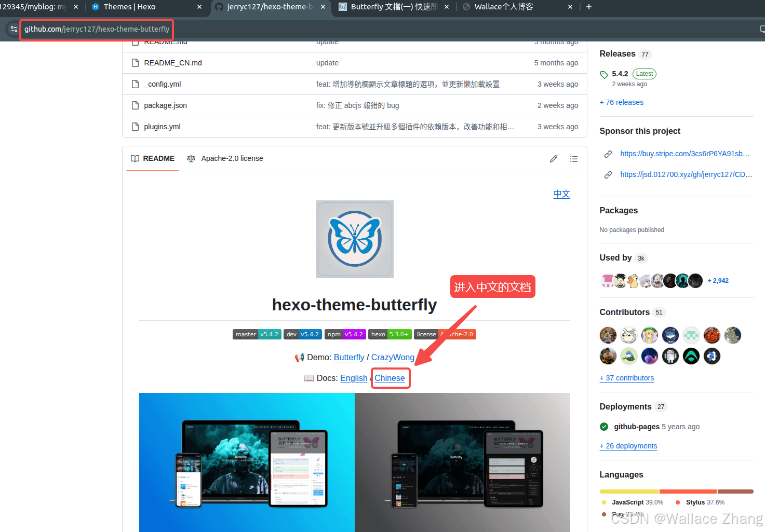Viewport: 765px width, 532px height.
Task: Click the butterfly logo image
Action: pyautogui.click(x=355, y=239)
